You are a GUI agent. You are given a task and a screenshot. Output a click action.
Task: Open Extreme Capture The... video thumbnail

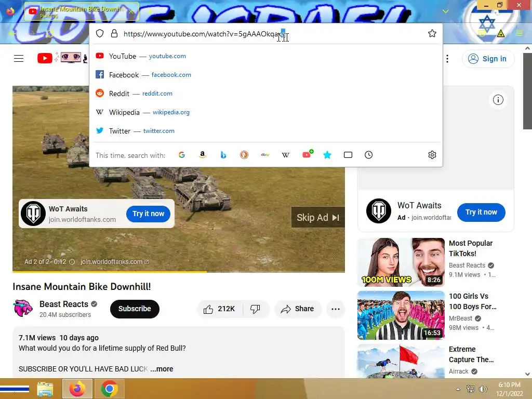[401, 361]
